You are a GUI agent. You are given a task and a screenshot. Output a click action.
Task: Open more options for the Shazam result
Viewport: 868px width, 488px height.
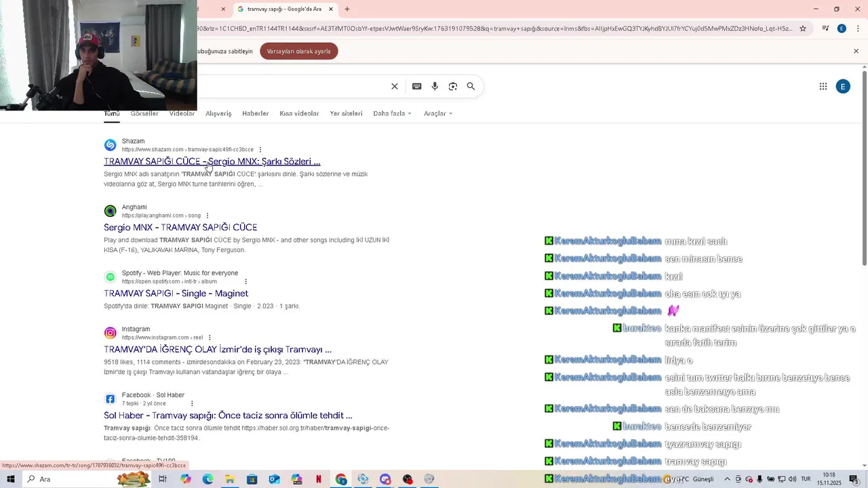tap(260, 150)
